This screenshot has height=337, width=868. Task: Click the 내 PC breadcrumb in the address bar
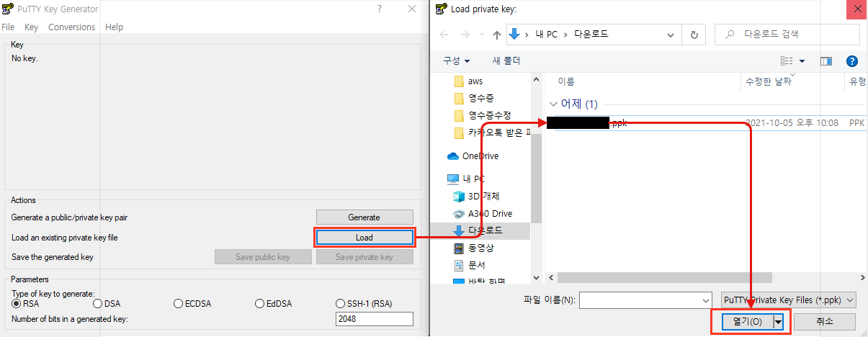(x=545, y=35)
